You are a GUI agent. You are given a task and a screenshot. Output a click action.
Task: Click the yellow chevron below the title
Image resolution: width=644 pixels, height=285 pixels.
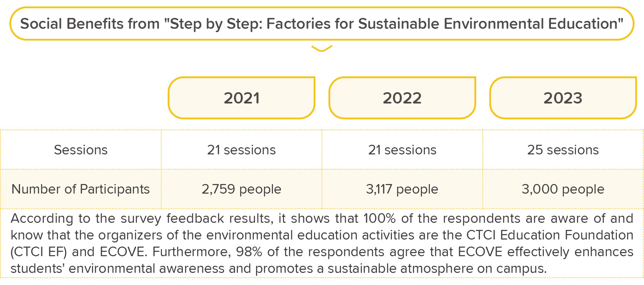[x=322, y=48]
